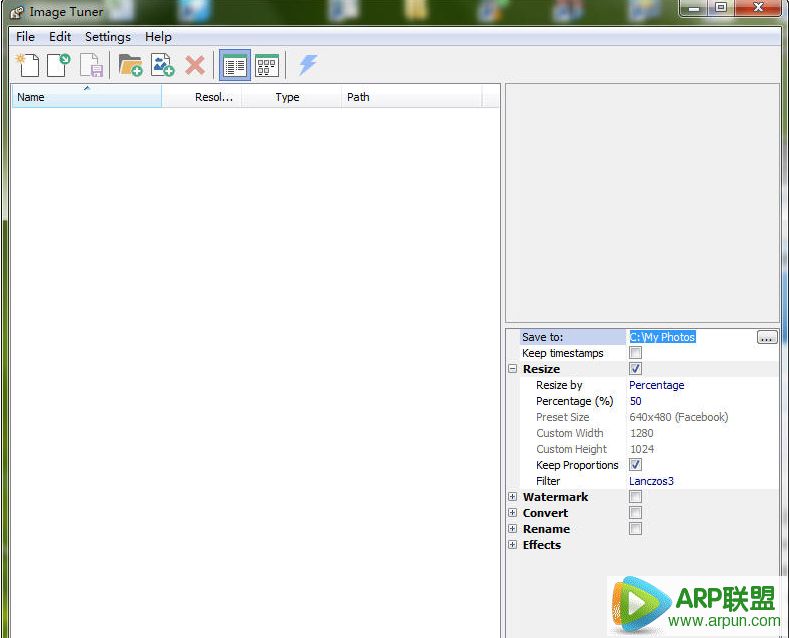The height and width of the screenshot is (638, 789).
Task: Collapse the Resize section
Action: click(x=512, y=369)
